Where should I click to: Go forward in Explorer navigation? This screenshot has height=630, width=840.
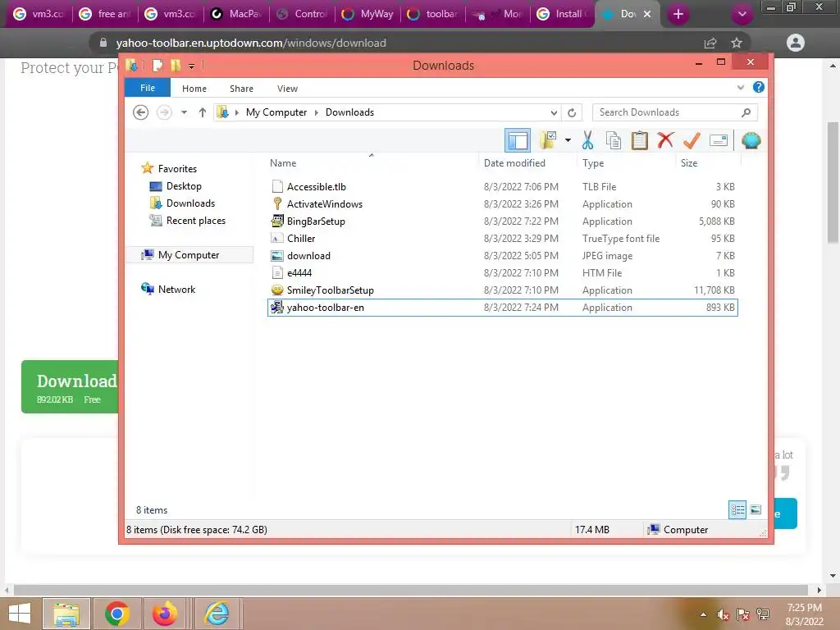click(x=164, y=112)
